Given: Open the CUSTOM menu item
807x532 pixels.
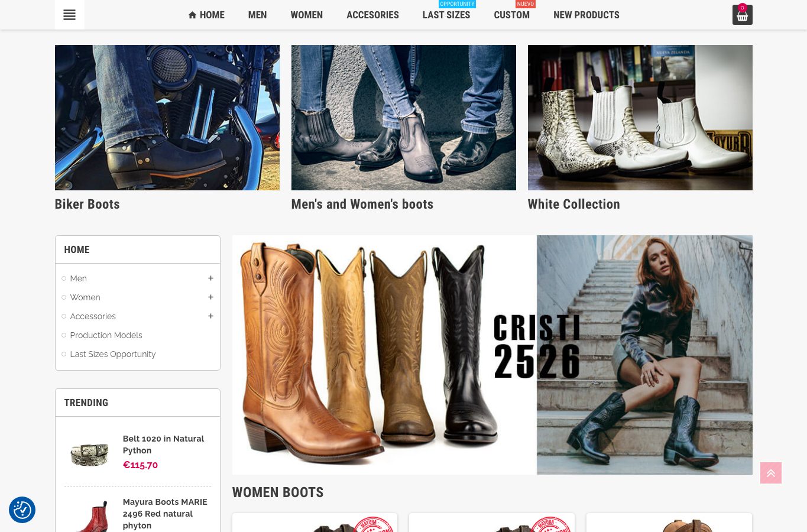Looking at the screenshot, I should tap(512, 15).
